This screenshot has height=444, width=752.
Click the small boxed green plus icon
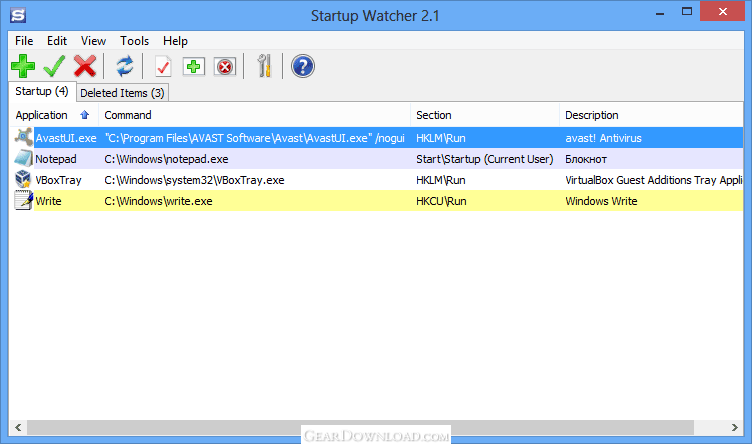click(x=193, y=67)
